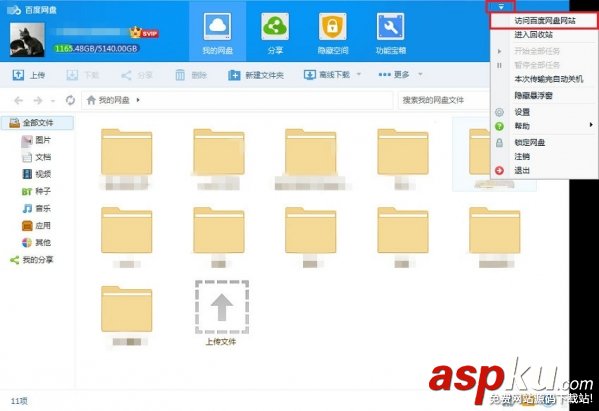Go back with the left arrow
This screenshot has width=599, height=411.
click(x=18, y=100)
